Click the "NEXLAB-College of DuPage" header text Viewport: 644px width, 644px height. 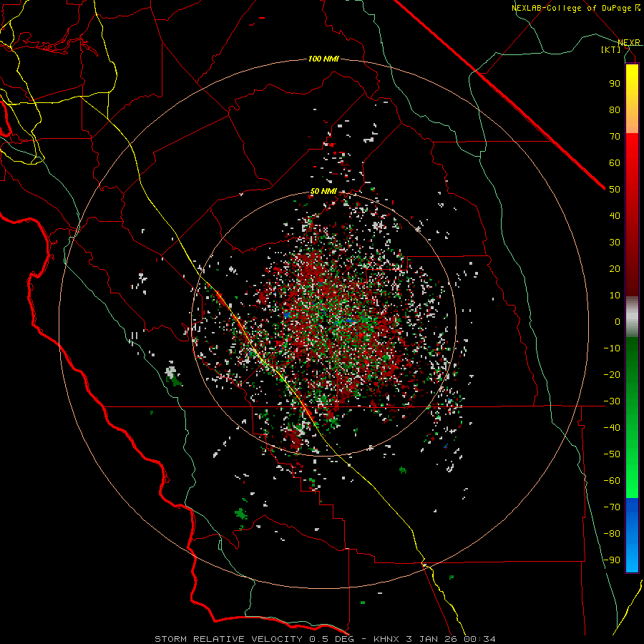(x=570, y=8)
